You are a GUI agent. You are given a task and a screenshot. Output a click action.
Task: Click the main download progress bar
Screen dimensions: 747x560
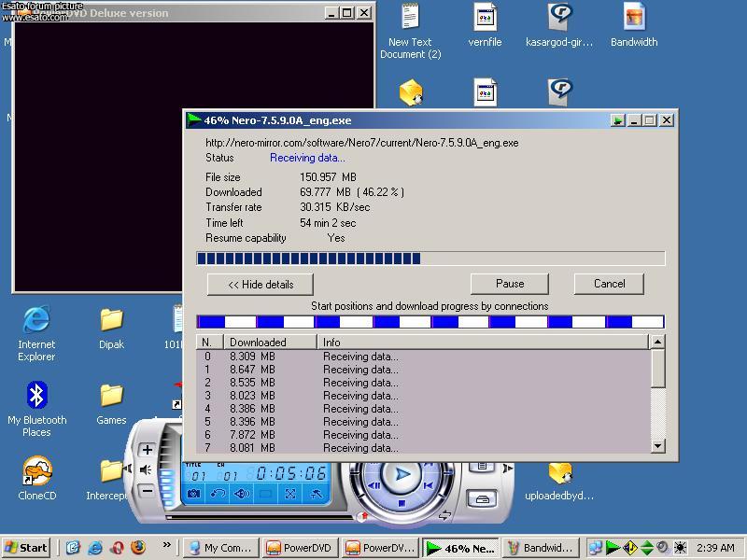click(x=430, y=259)
